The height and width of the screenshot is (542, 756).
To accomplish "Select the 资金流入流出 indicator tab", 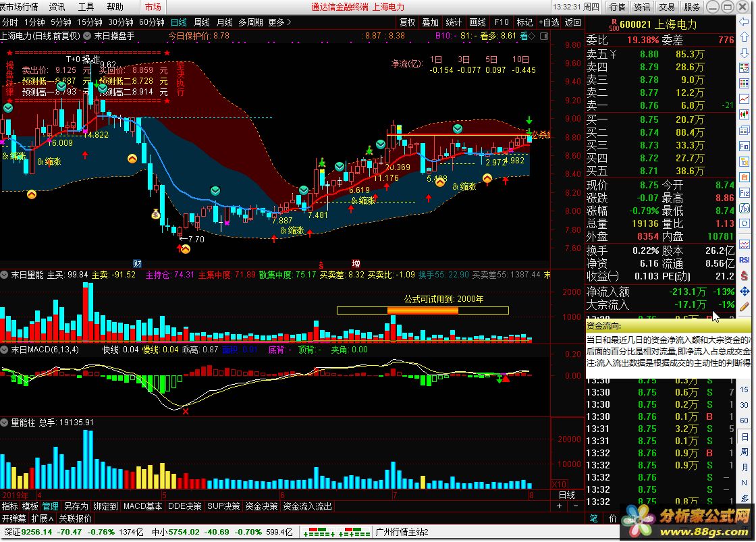I will 308,506.
